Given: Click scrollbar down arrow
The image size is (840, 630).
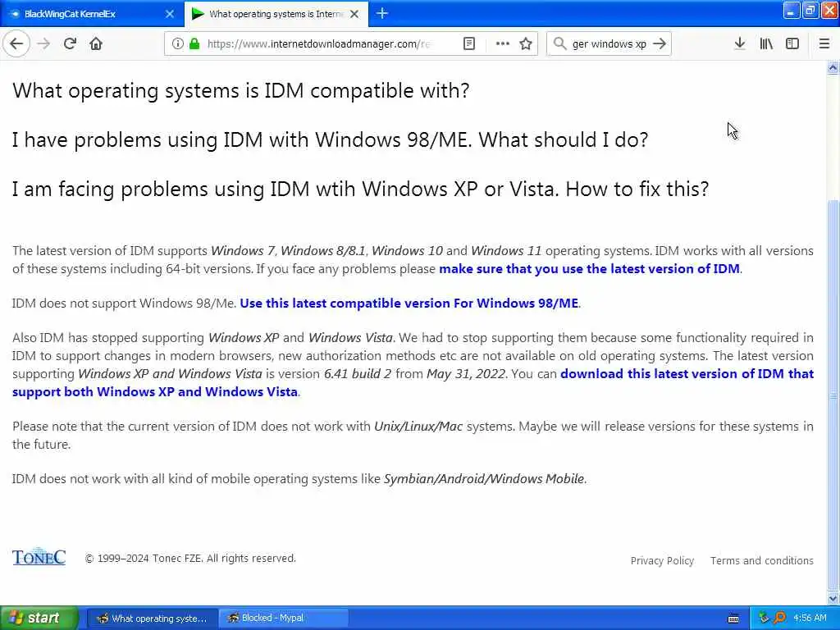Looking at the screenshot, I should coord(833,598).
